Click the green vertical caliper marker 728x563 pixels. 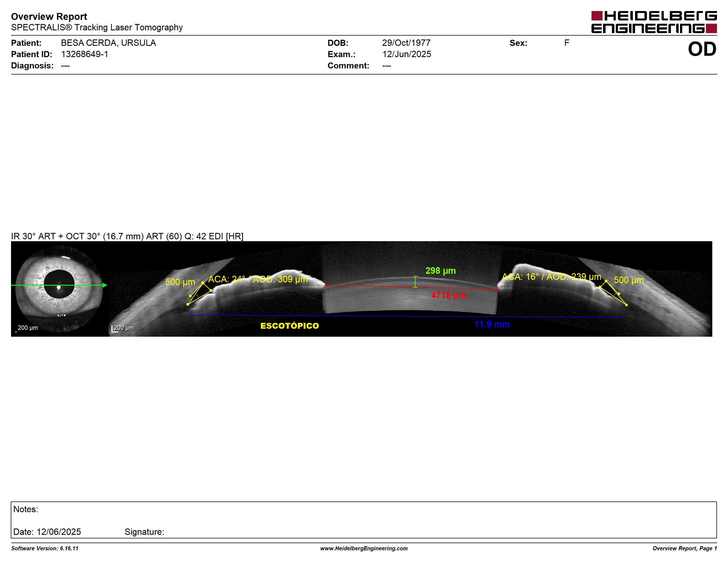point(415,282)
